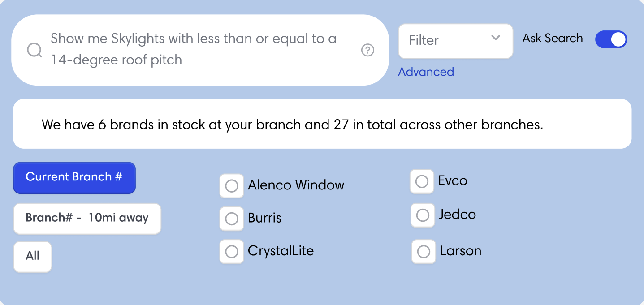Screen dimensions: 644x305
Task: Disable the Ask Search toggle
Action: (611, 39)
